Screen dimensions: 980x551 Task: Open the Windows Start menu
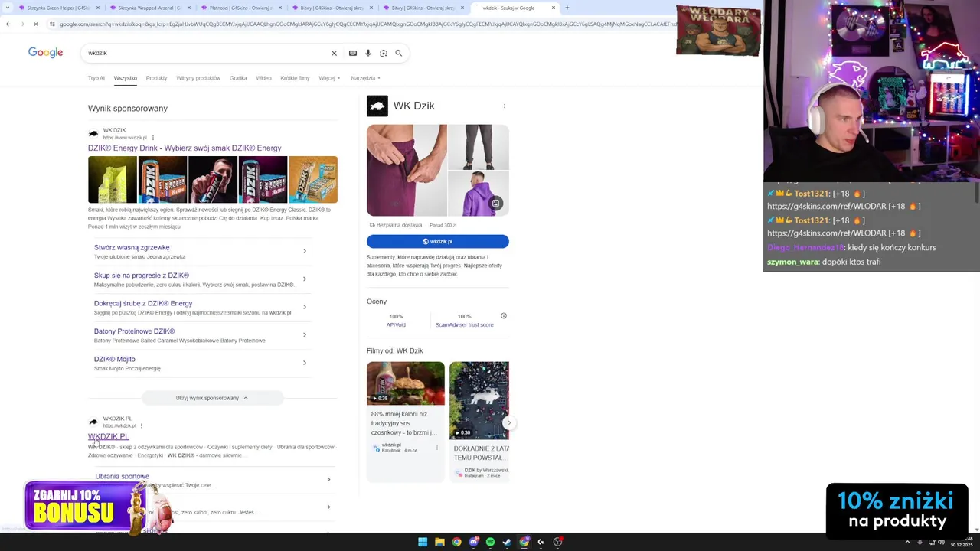[x=423, y=542]
